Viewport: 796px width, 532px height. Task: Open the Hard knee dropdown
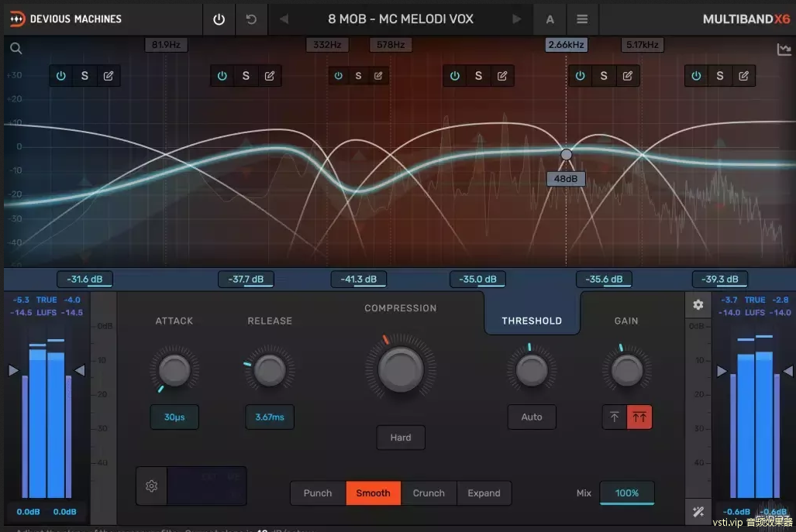point(401,438)
